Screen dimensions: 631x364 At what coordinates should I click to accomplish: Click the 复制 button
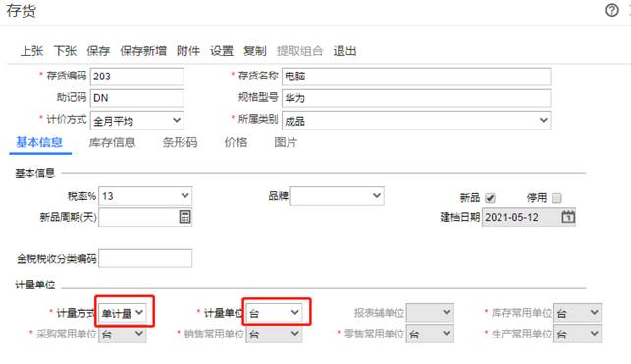coord(255,51)
